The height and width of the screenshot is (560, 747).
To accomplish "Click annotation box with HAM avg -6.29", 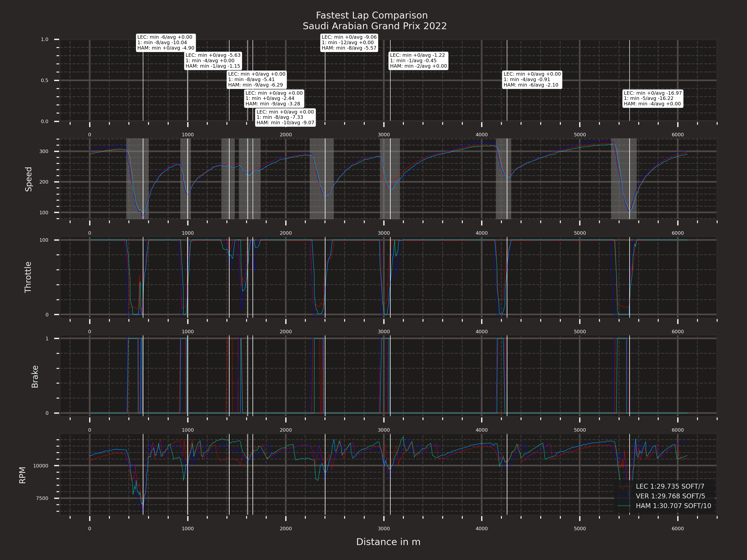I will [256, 80].
